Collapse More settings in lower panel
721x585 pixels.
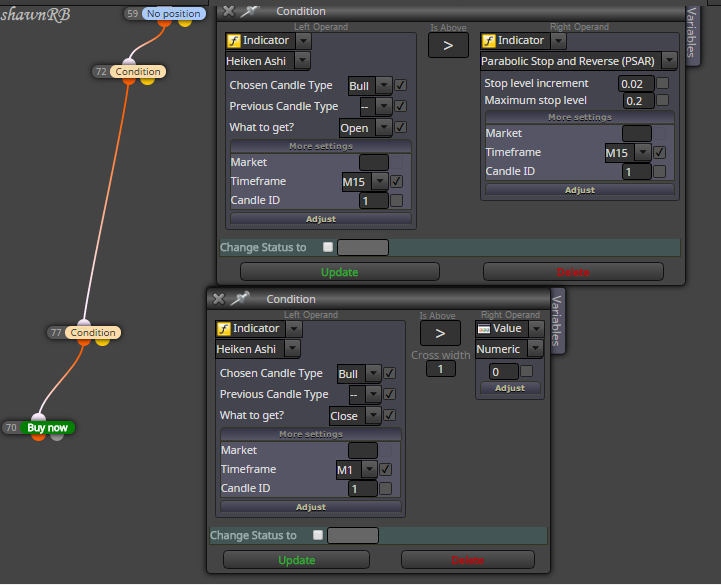click(310, 434)
